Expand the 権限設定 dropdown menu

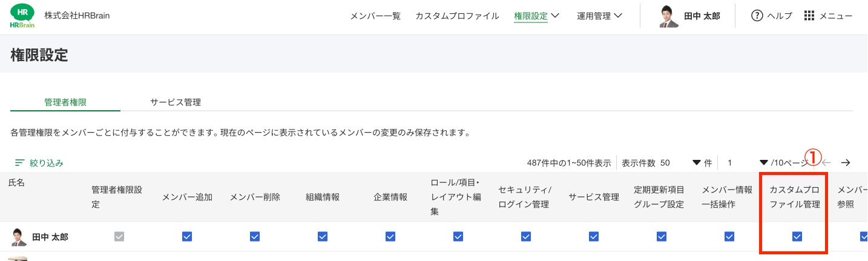536,16
